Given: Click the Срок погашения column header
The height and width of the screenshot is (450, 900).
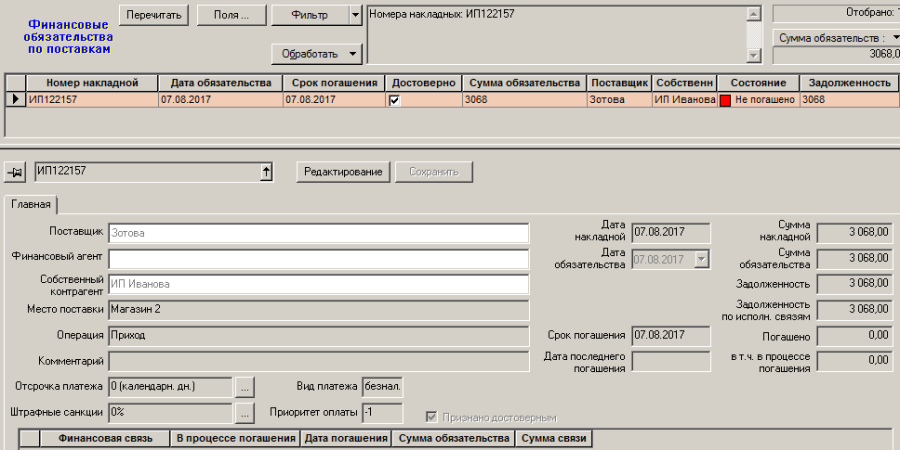Looking at the screenshot, I should tap(335, 83).
